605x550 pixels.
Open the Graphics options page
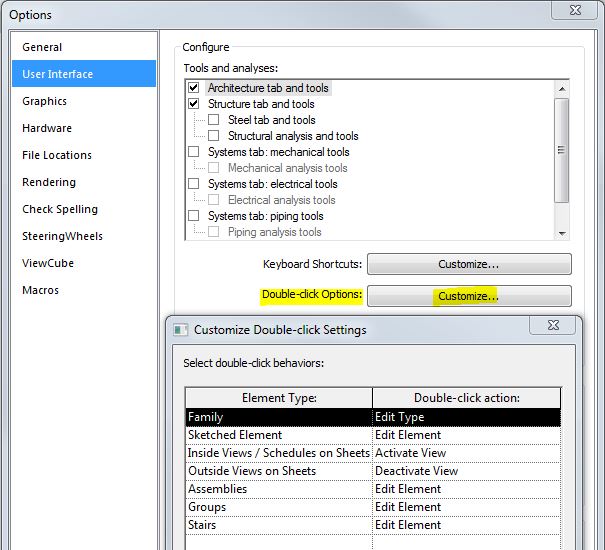[84, 101]
